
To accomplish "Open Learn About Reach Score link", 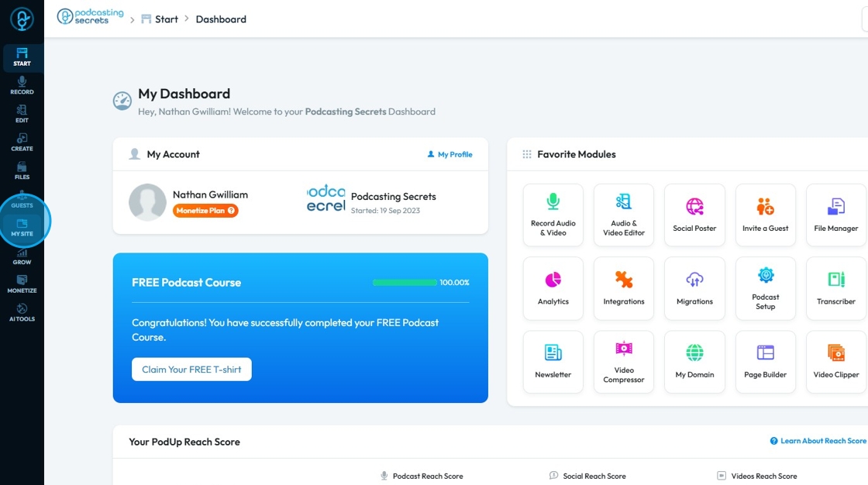I will 818,441.
